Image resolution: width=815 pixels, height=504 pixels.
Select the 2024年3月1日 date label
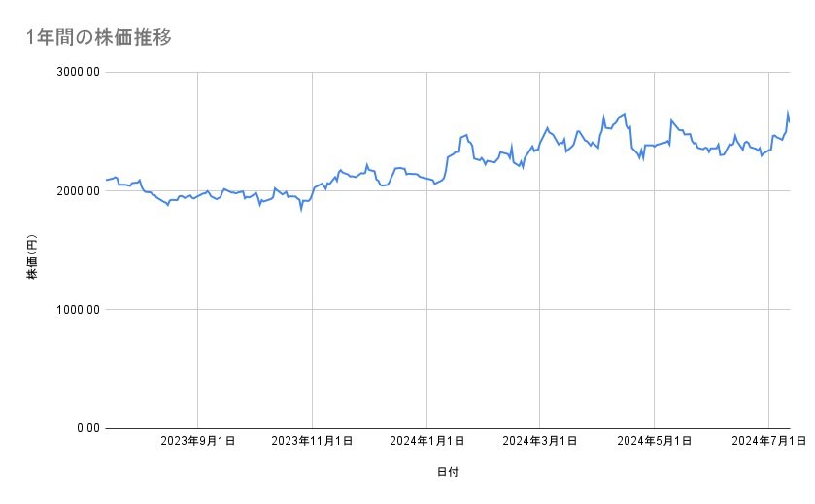[x=540, y=442]
